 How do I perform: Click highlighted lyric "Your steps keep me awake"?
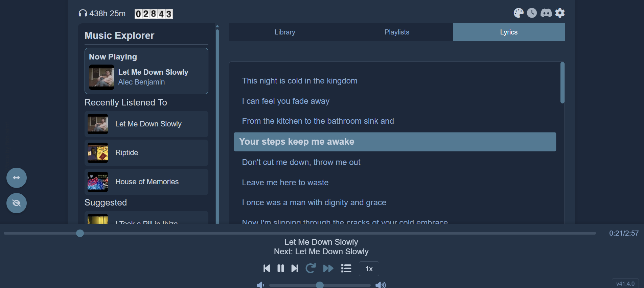[x=395, y=142]
